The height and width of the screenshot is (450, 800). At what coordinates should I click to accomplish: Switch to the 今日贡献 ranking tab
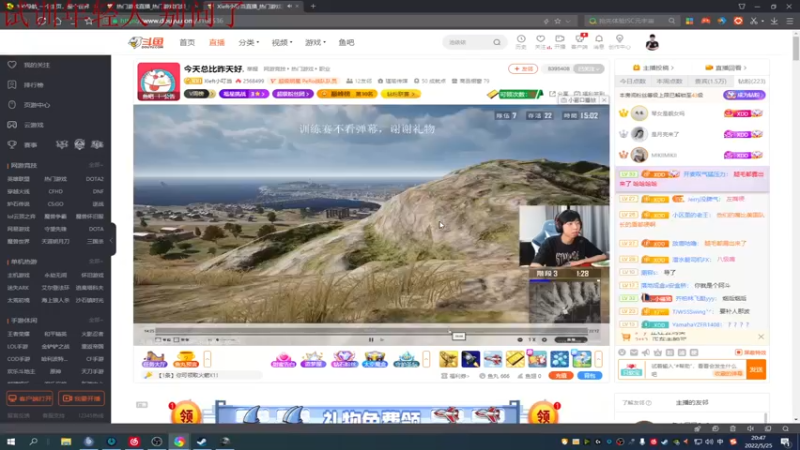(633, 82)
